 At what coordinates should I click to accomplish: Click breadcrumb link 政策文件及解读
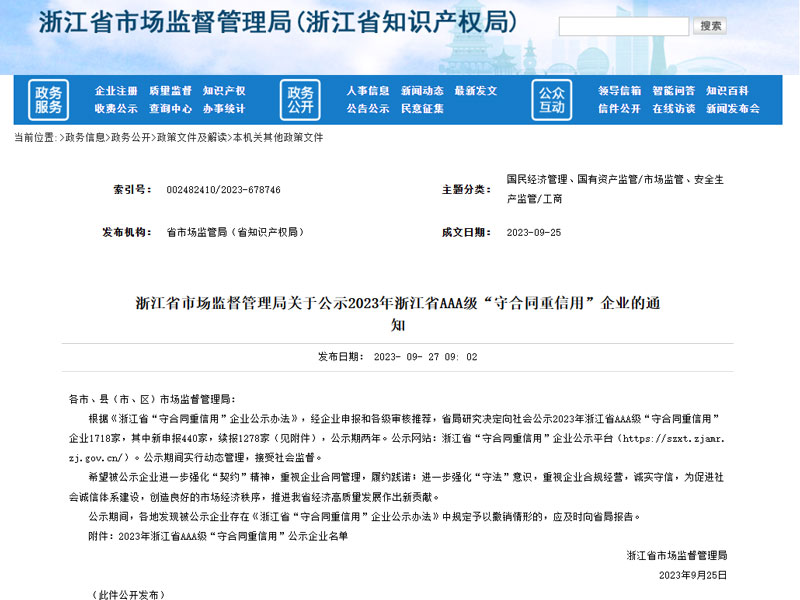pos(192,137)
